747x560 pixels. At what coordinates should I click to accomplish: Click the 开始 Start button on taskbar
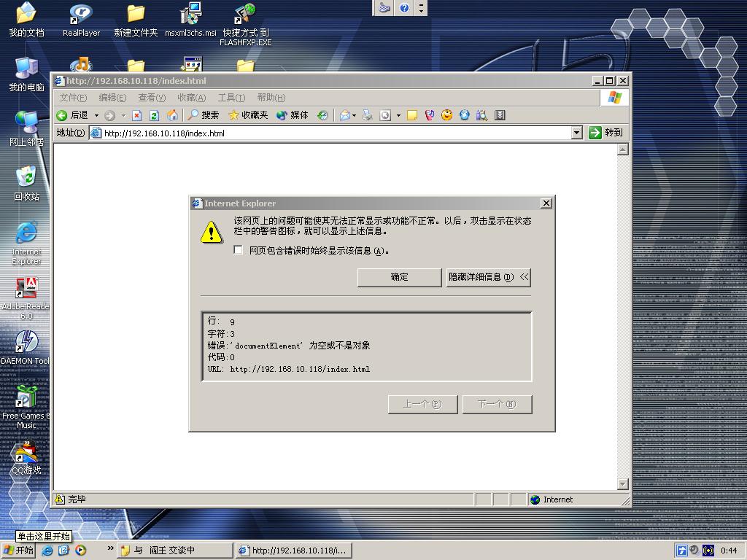pyautogui.click(x=19, y=551)
